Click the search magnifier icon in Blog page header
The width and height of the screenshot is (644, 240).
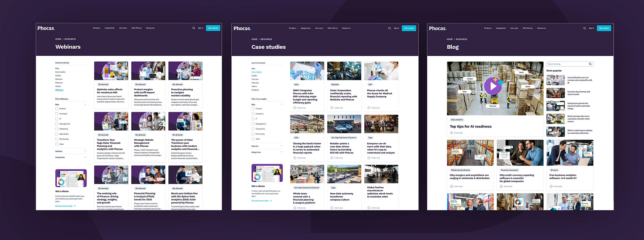tap(585, 28)
